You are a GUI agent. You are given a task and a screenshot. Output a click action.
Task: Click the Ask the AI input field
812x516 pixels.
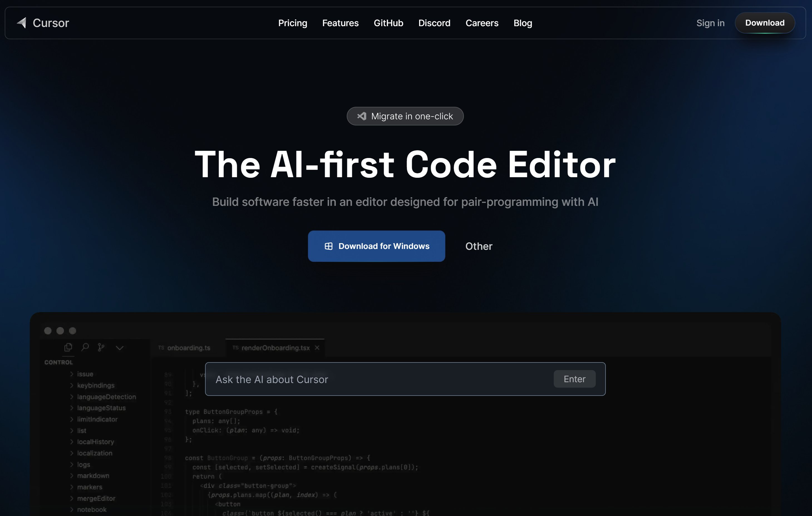coord(406,379)
